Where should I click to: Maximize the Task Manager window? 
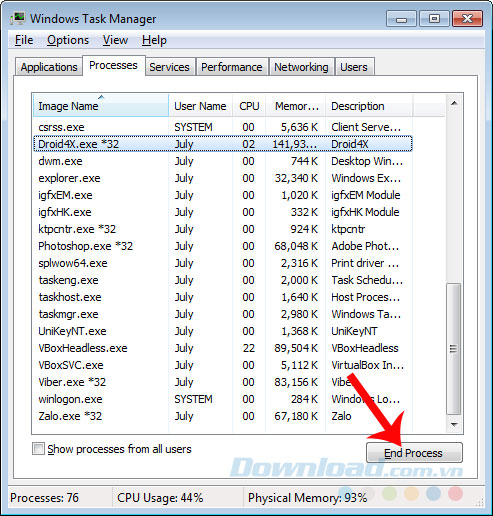(434, 19)
